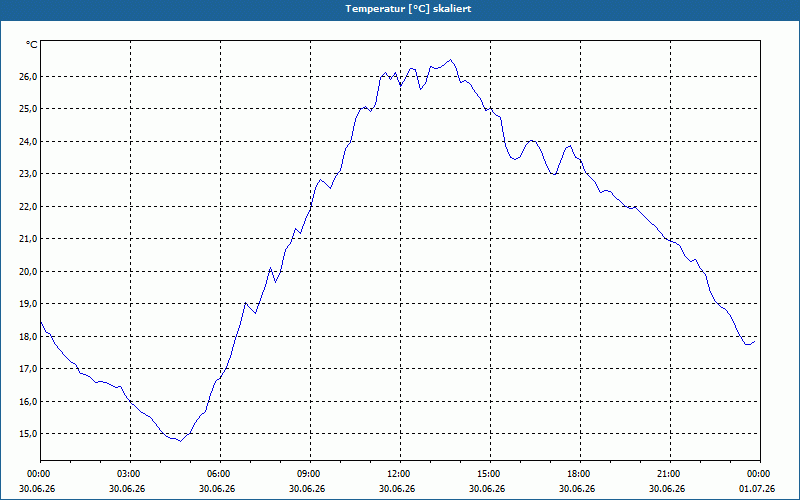Click the 12:00 time axis label
The height and width of the screenshot is (500, 800).
(x=400, y=474)
